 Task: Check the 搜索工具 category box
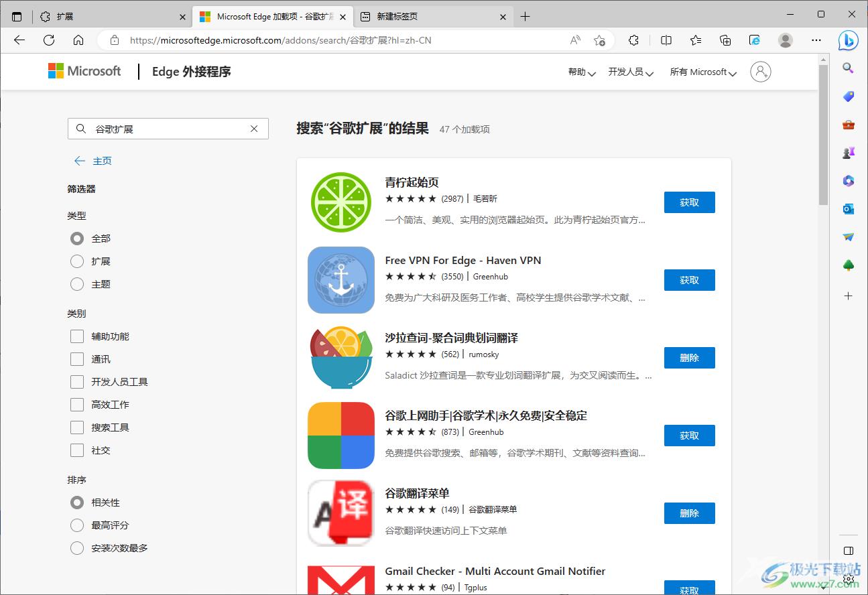[x=77, y=427]
